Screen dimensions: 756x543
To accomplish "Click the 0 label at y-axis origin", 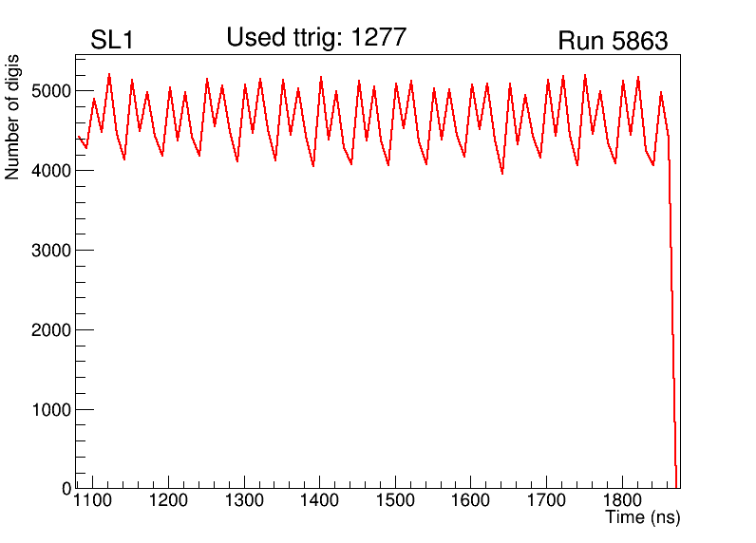I will tap(65, 489).
